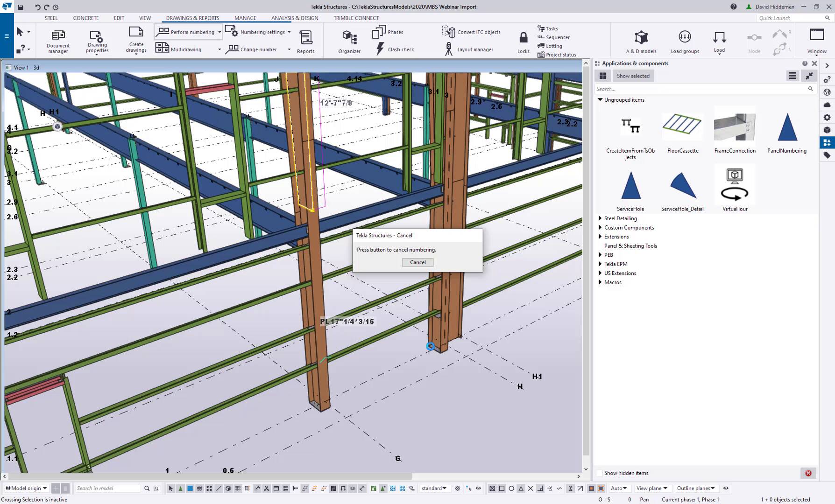Open the VIEW ribbon tab
Viewport: 835px width, 504px height.
click(x=145, y=18)
